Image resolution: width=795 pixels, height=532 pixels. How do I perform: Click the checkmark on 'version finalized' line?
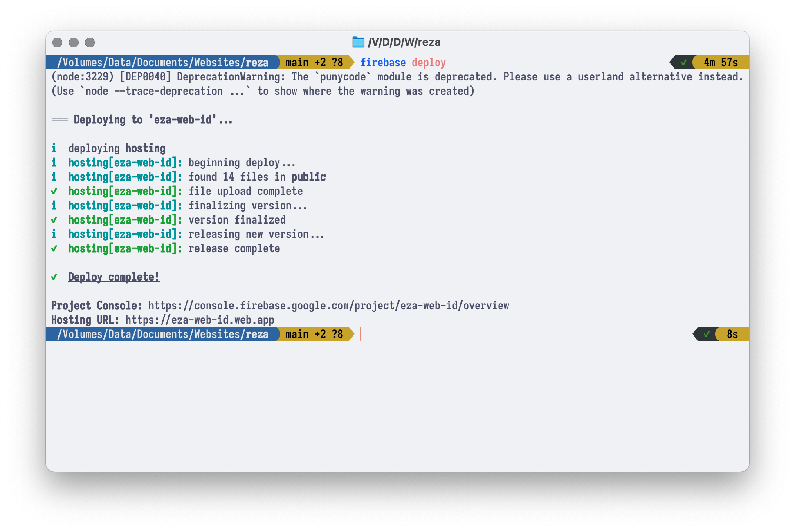(54, 220)
